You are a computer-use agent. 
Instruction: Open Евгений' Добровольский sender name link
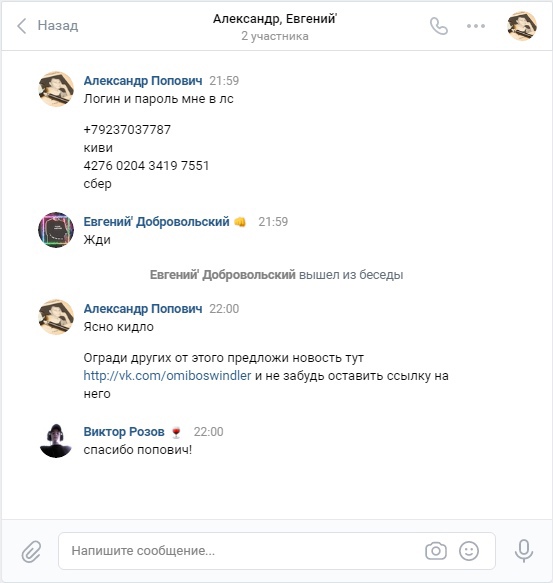[x=156, y=222]
